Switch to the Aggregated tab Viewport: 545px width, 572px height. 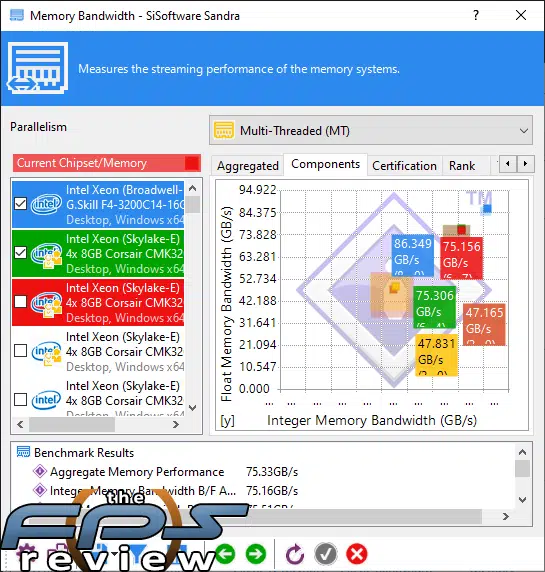coord(248,166)
